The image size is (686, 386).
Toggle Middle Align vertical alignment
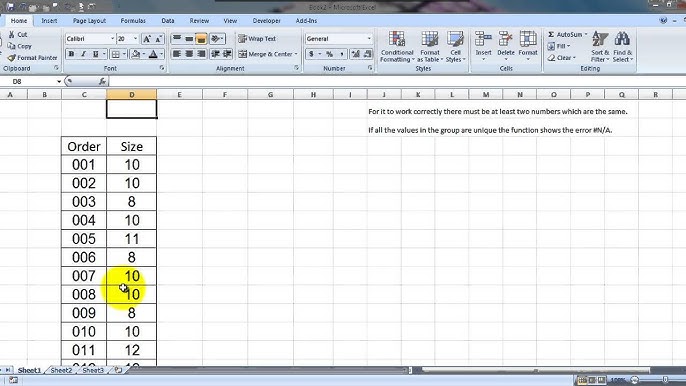pos(189,39)
